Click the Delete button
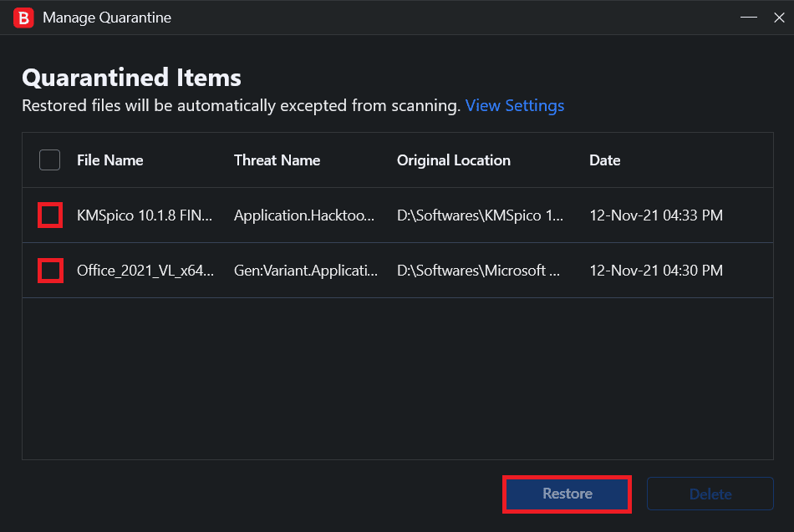Image resolution: width=794 pixels, height=532 pixels. tap(710, 493)
